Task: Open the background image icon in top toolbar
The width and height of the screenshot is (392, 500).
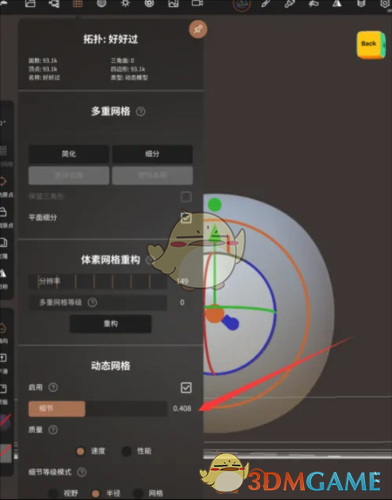Action: pos(173,4)
